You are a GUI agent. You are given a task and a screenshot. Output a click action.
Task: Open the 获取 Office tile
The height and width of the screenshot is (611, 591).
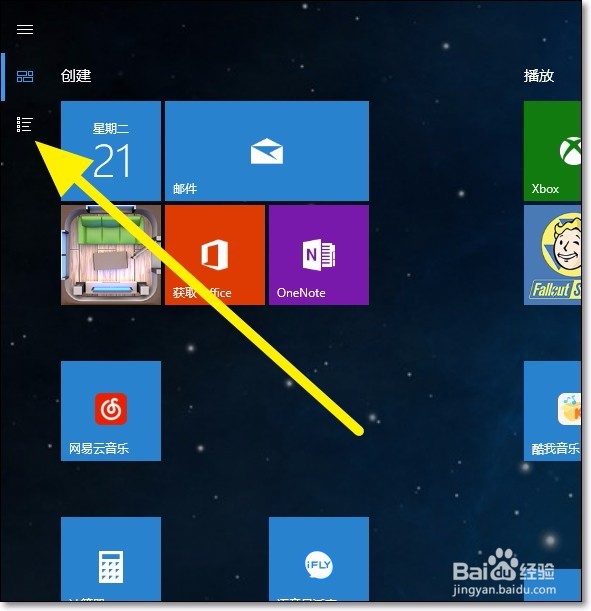coord(215,255)
